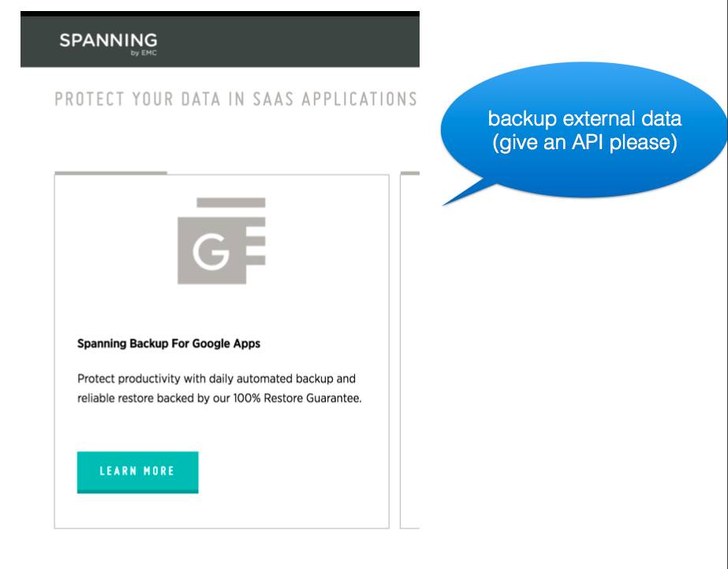Viewport: 728px width, 569px height.
Task: Click the dark gray header bar area
Action: click(219, 42)
